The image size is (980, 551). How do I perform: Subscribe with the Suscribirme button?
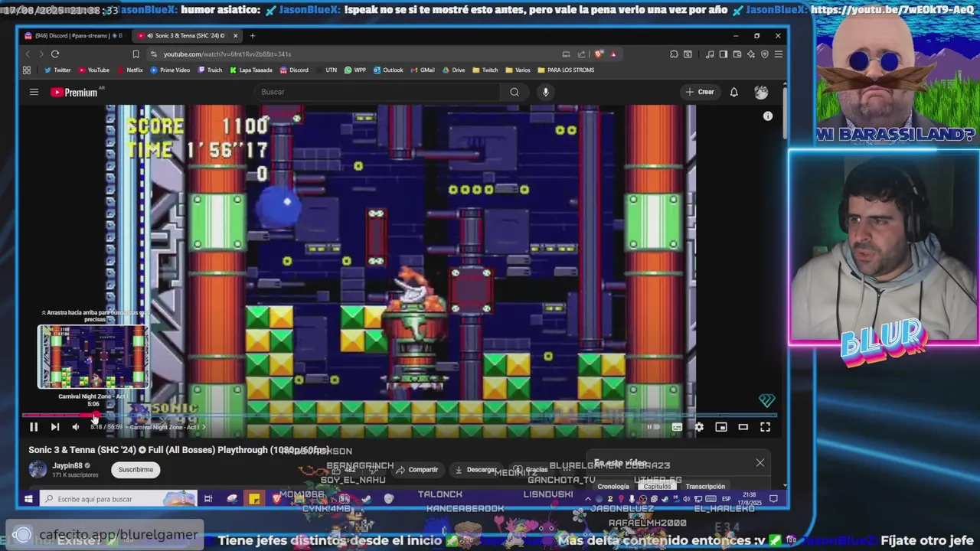tap(136, 469)
